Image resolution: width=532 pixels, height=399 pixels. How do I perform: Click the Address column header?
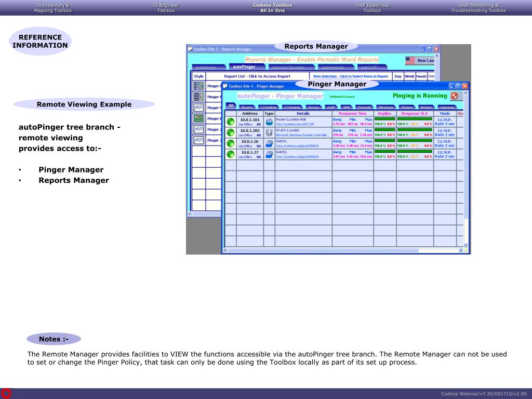pyautogui.click(x=249, y=113)
